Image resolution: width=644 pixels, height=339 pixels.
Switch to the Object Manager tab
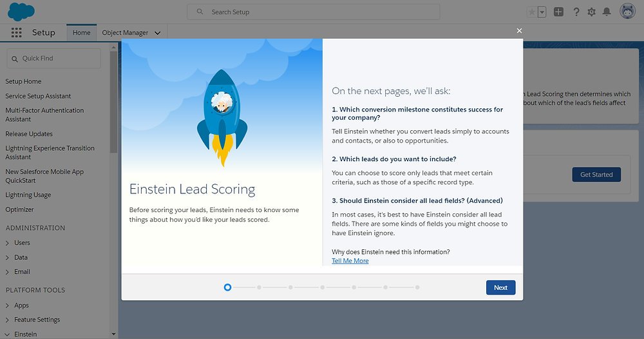pyautogui.click(x=125, y=32)
